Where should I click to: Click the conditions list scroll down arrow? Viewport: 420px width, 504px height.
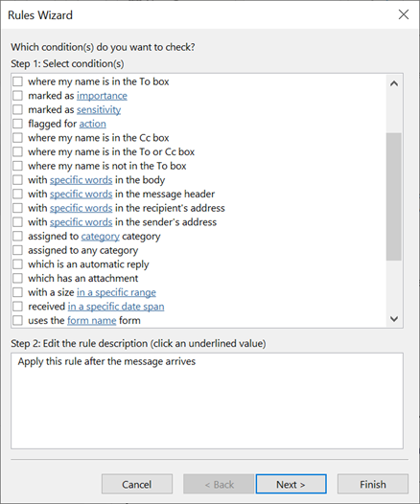(394, 319)
